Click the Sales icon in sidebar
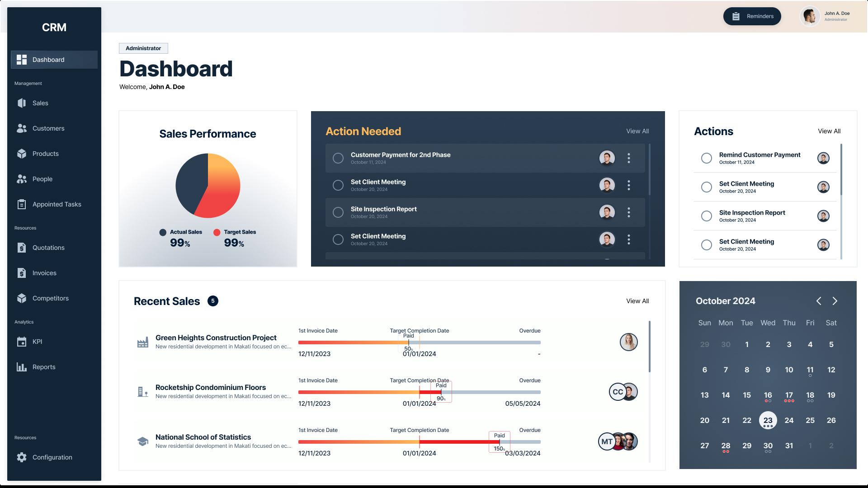 coord(22,103)
